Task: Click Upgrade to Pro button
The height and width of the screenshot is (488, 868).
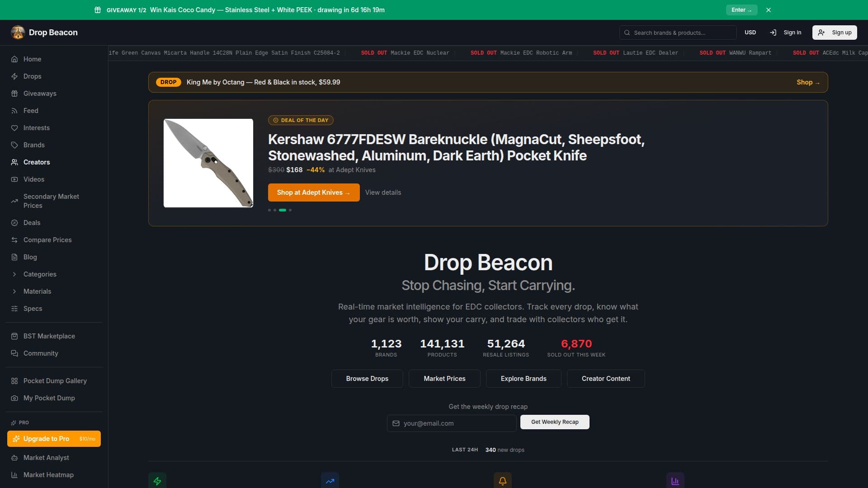Action: click(54, 439)
